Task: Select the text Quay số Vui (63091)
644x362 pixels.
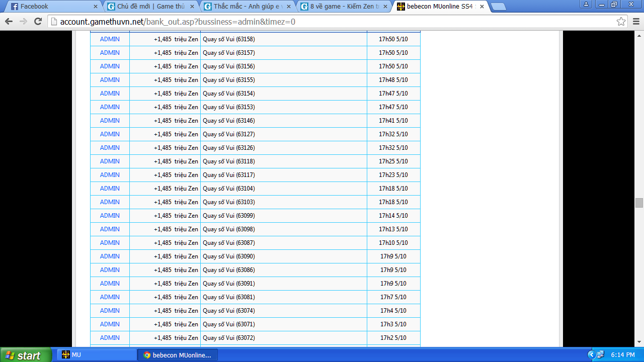Action: point(229,284)
